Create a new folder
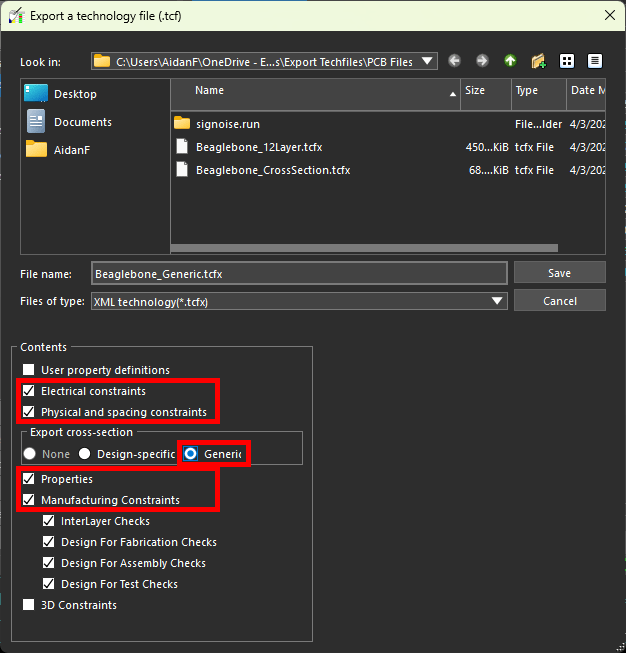626x653 pixels. click(x=539, y=61)
